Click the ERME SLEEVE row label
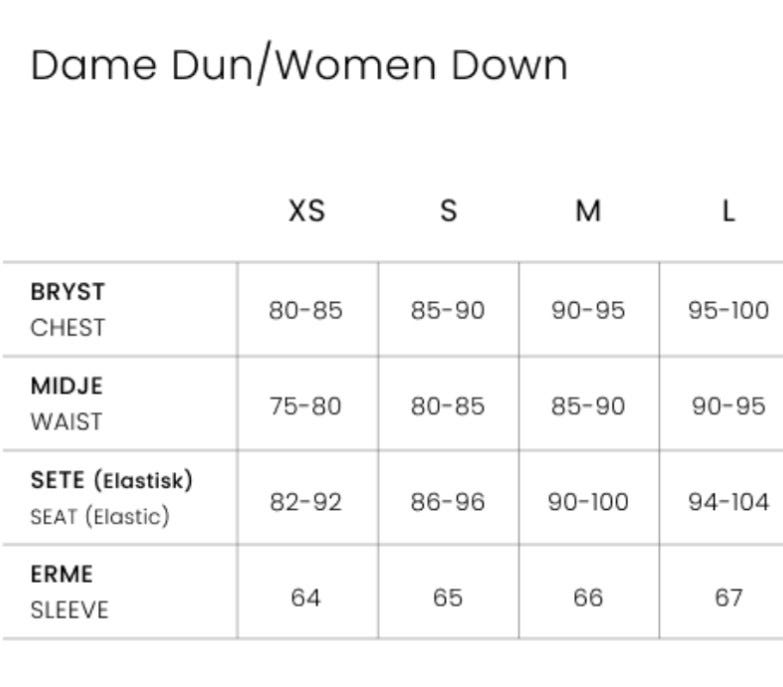Image resolution: width=783 pixels, height=687 pixels. click(x=69, y=592)
